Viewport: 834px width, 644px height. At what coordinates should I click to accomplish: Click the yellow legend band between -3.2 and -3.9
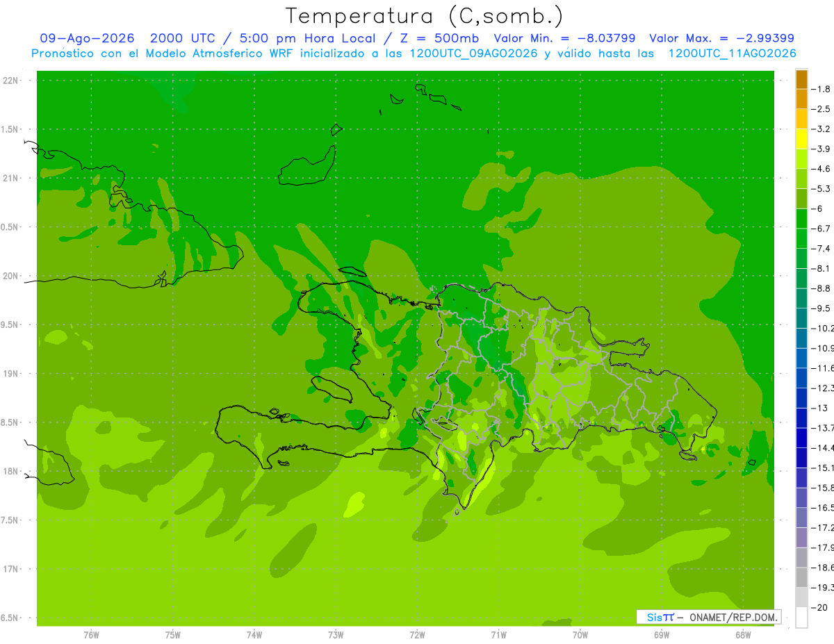coord(801,139)
